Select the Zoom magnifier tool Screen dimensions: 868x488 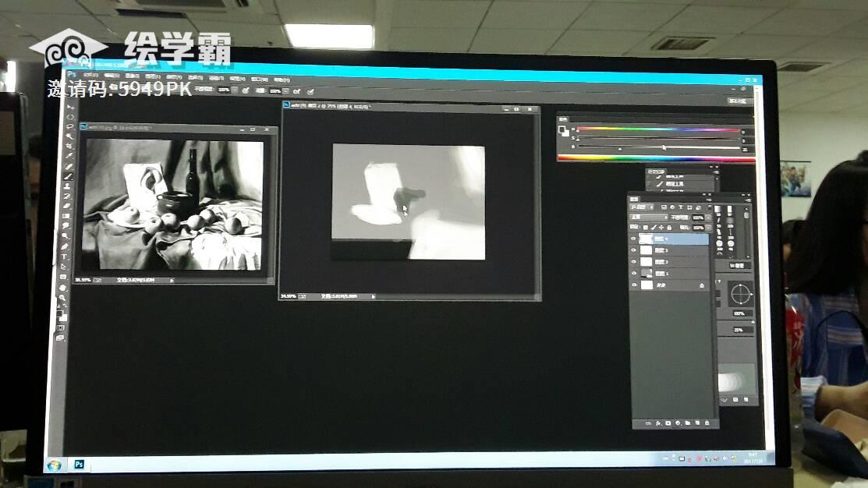click(x=62, y=298)
